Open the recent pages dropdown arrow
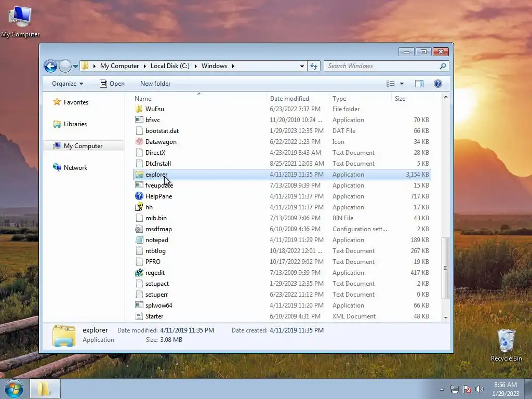 pyautogui.click(x=75, y=66)
